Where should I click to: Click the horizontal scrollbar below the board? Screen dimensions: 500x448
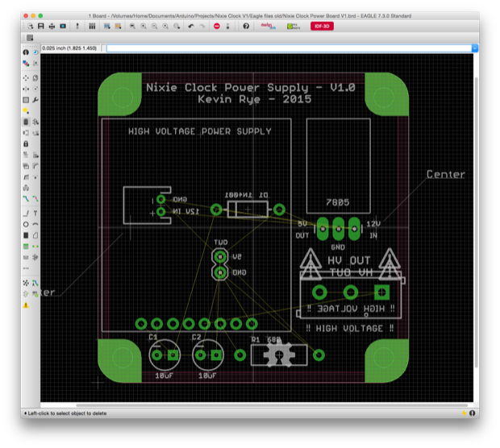click(x=272, y=405)
